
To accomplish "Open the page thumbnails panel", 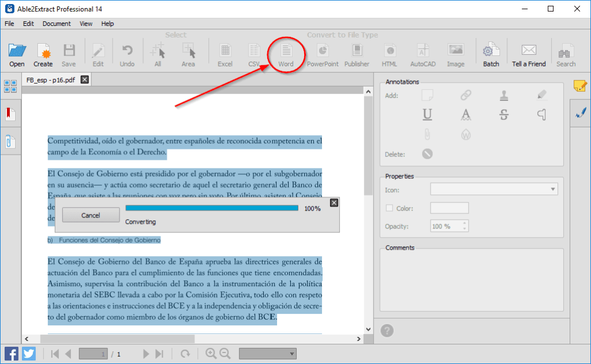I will [10, 85].
